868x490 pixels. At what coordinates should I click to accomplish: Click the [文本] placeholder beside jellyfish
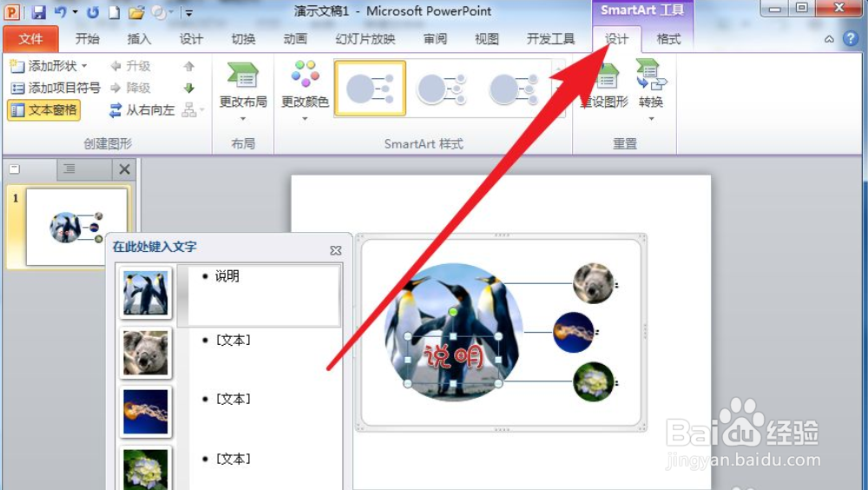[x=233, y=399]
